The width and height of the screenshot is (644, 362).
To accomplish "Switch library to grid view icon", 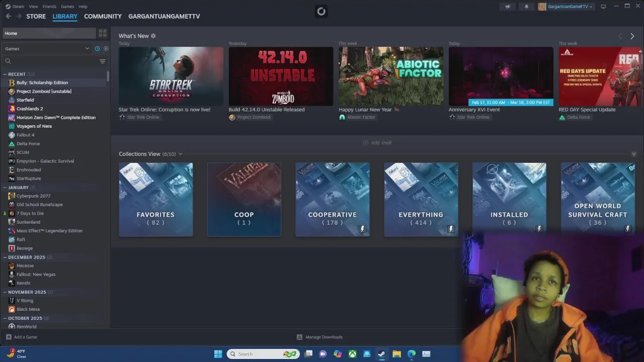I will point(103,33).
